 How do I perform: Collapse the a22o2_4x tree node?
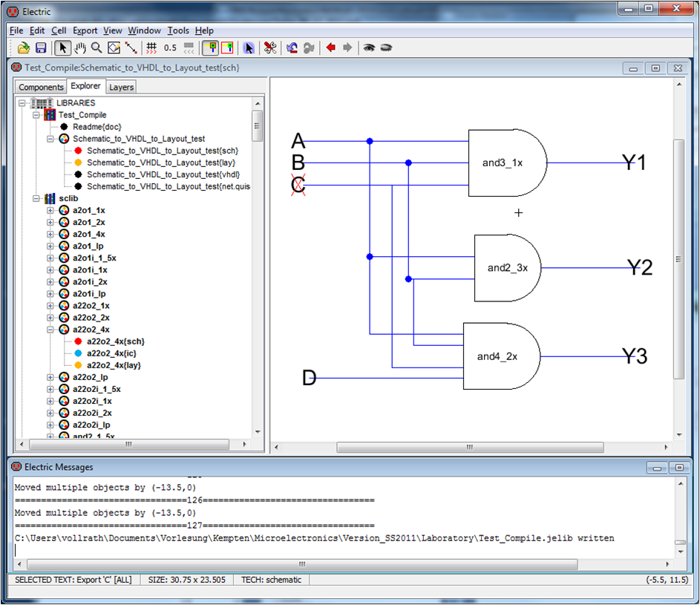50,330
